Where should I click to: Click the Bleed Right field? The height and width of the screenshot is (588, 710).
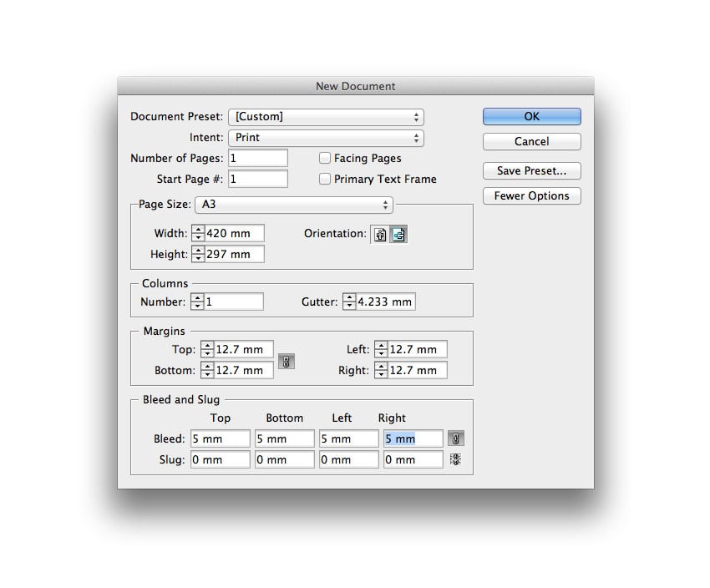click(x=413, y=438)
